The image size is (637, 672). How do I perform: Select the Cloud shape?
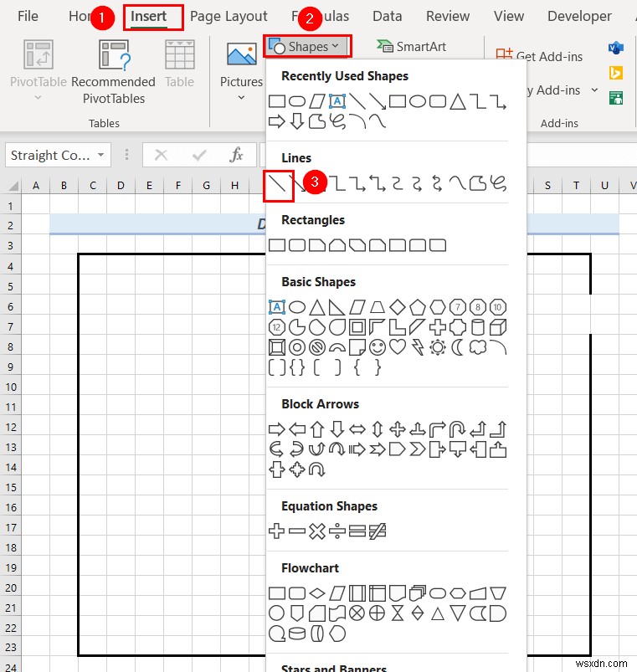[477, 347]
